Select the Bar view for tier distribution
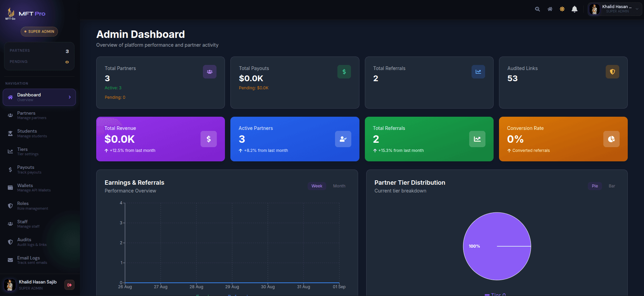The image size is (644, 296). pyautogui.click(x=612, y=186)
